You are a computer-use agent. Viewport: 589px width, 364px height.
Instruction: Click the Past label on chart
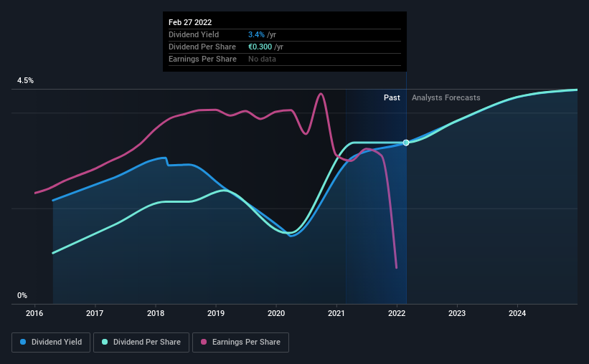click(392, 97)
